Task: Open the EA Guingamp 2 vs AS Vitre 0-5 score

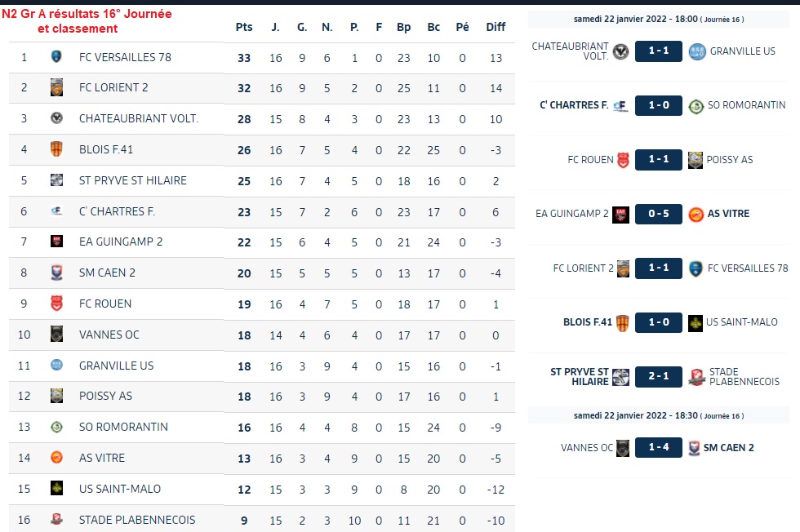Action: [x=659, y=214]
